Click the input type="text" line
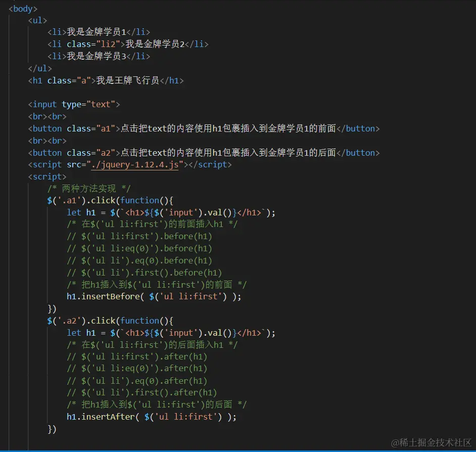 pyautogui.click(x=74, y=105)
